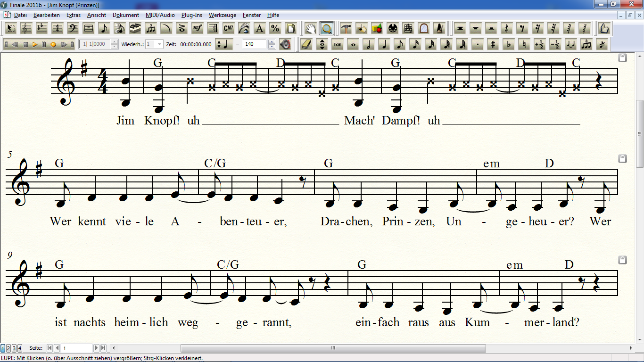Open the Datei menu

pos(20,15)
